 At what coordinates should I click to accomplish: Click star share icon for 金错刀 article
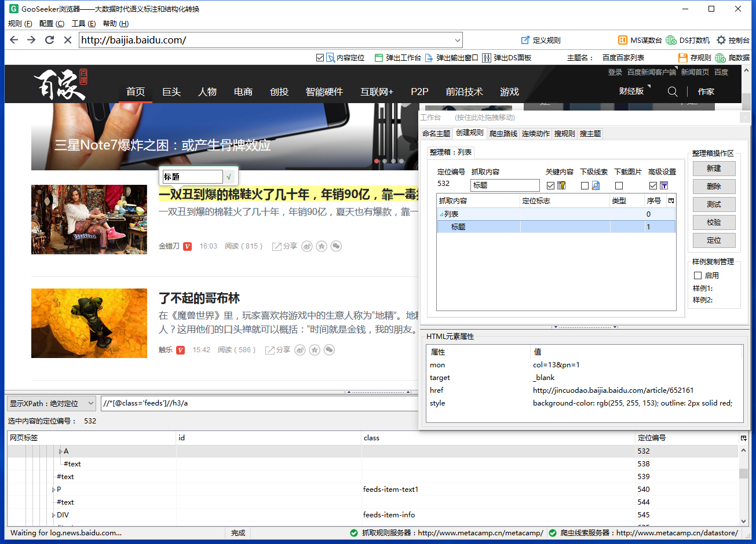(x=322, y=246)
